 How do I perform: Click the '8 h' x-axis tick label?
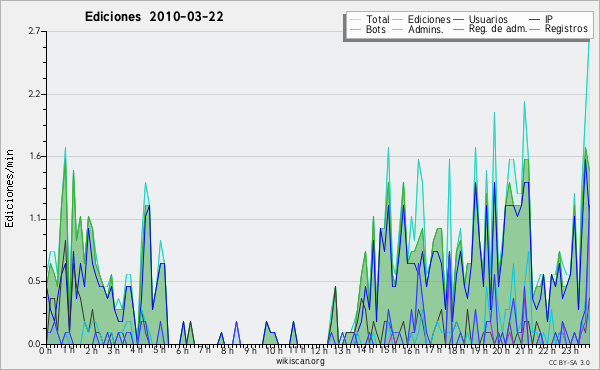coord(227,350)
